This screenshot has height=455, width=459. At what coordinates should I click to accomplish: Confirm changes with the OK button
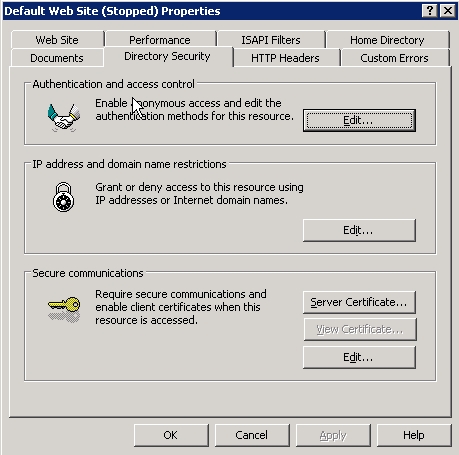coord(171,435)
